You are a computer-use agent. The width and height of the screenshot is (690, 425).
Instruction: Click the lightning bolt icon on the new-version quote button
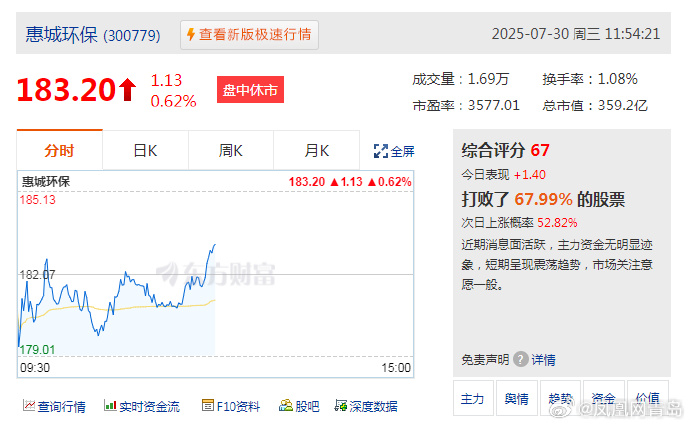click(191, 34)
